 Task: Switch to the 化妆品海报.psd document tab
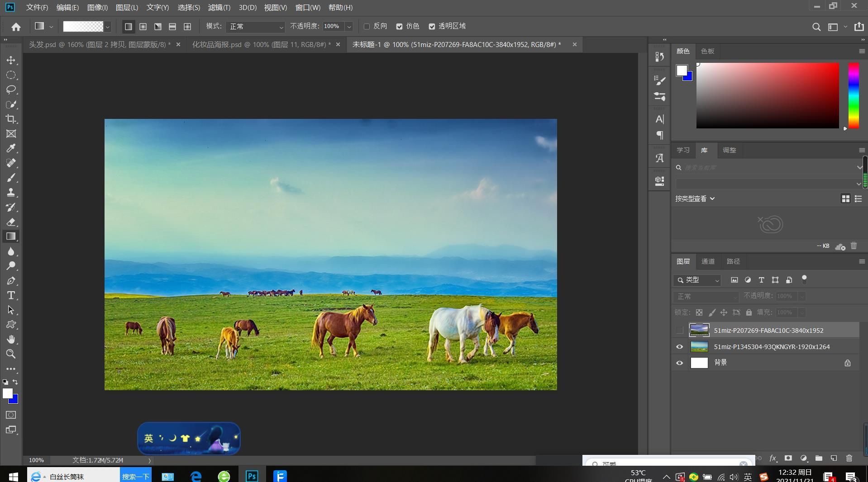click(261, 44)
